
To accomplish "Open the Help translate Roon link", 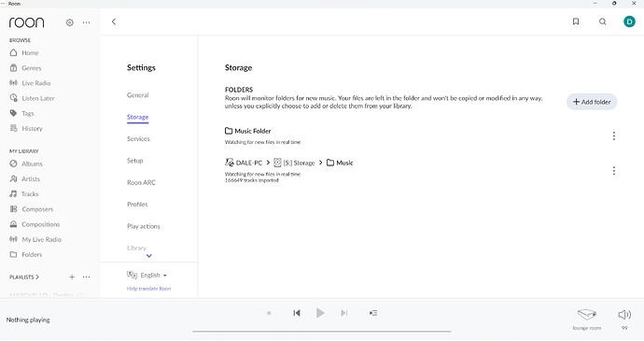I will [x=148, y=289].
